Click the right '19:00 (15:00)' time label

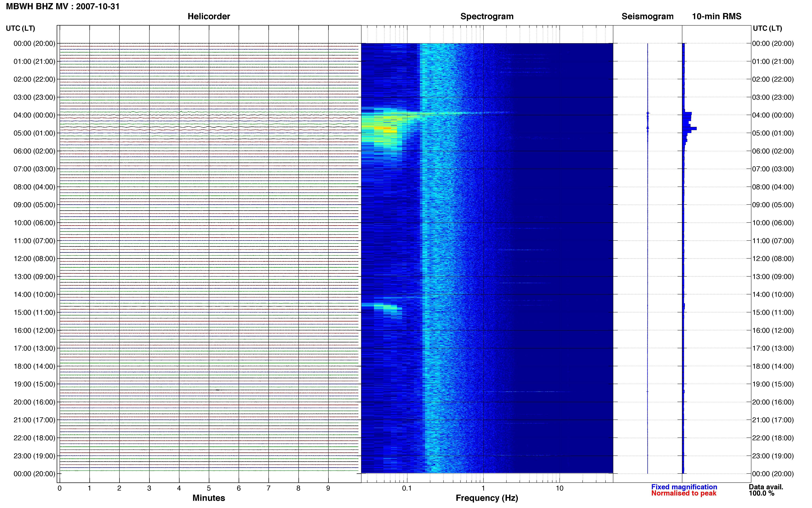point(773,384)
